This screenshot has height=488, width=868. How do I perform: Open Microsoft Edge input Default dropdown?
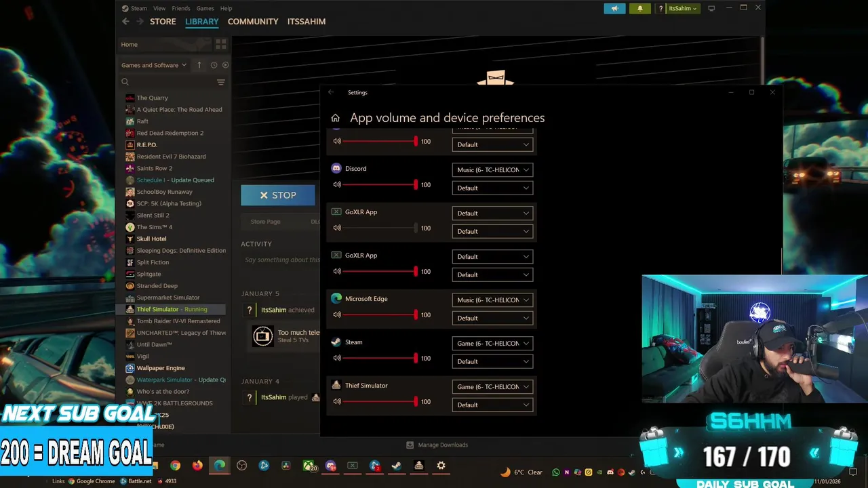(x=492, y=318)
